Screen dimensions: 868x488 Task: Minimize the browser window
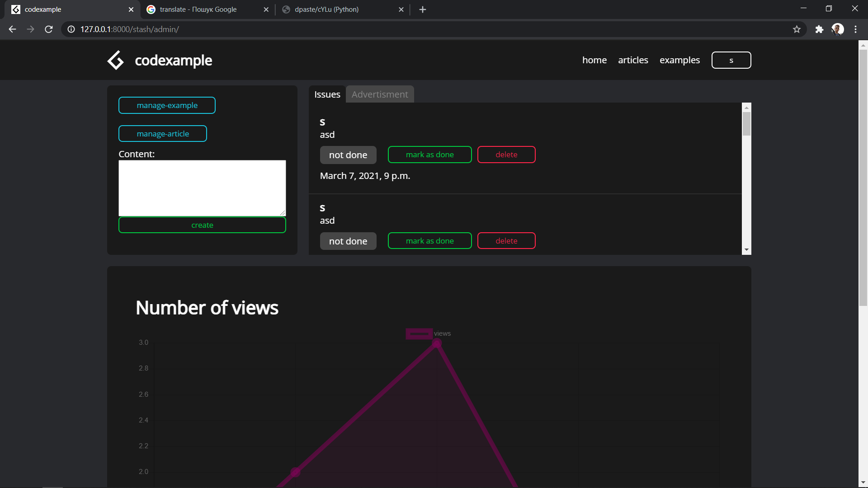click(x=803, y=9)
